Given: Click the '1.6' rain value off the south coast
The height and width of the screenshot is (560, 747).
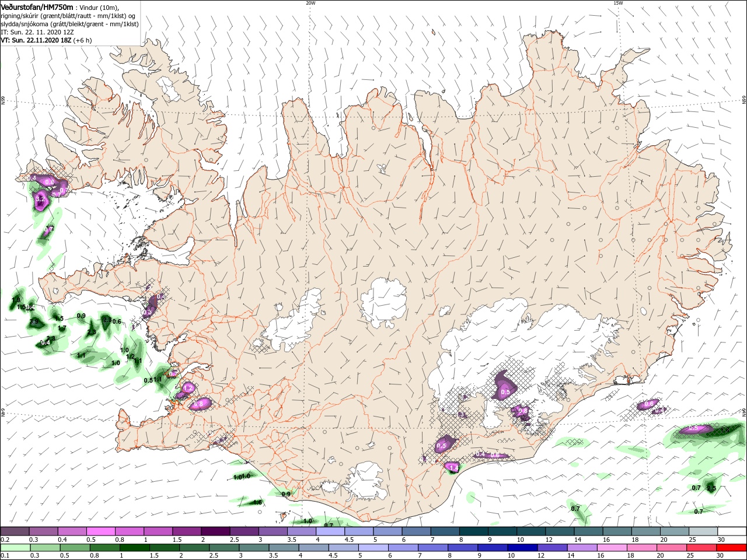Looking at the screenshot, I should coord(257,502).
